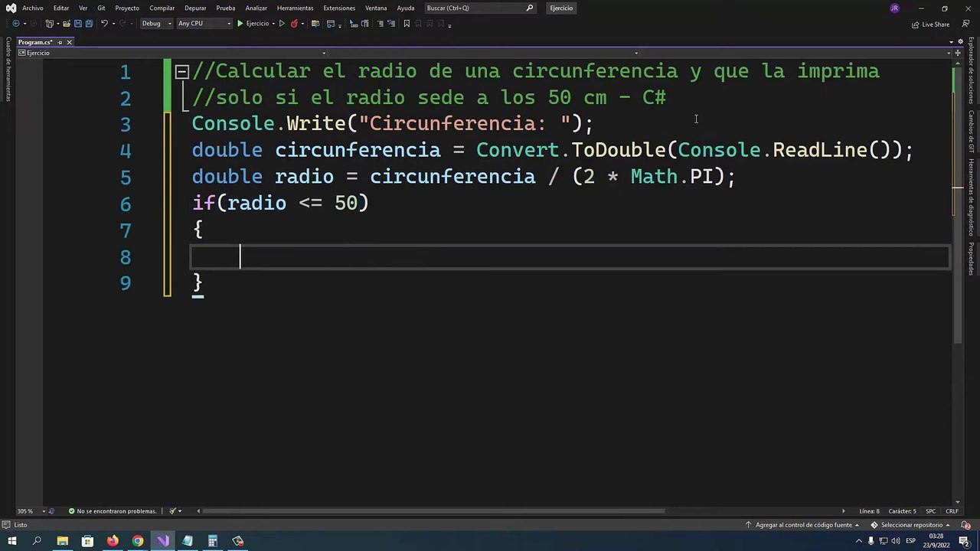Open the Cuadro de herramientas side tab
This screenshot has width=980, height=551.
pyautogui.click(x=8, y=69)
